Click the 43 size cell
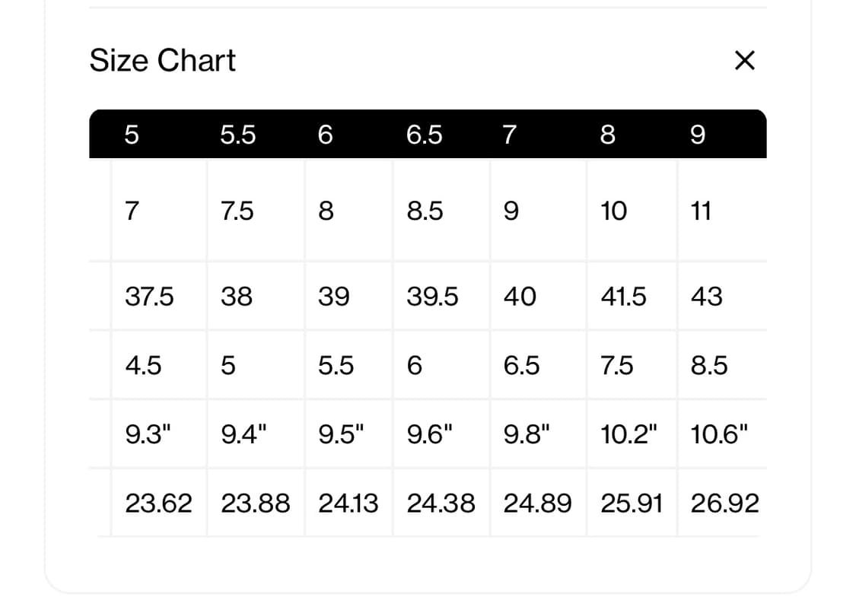Viewport: 856px width, 616px height. tap(706, 296)
